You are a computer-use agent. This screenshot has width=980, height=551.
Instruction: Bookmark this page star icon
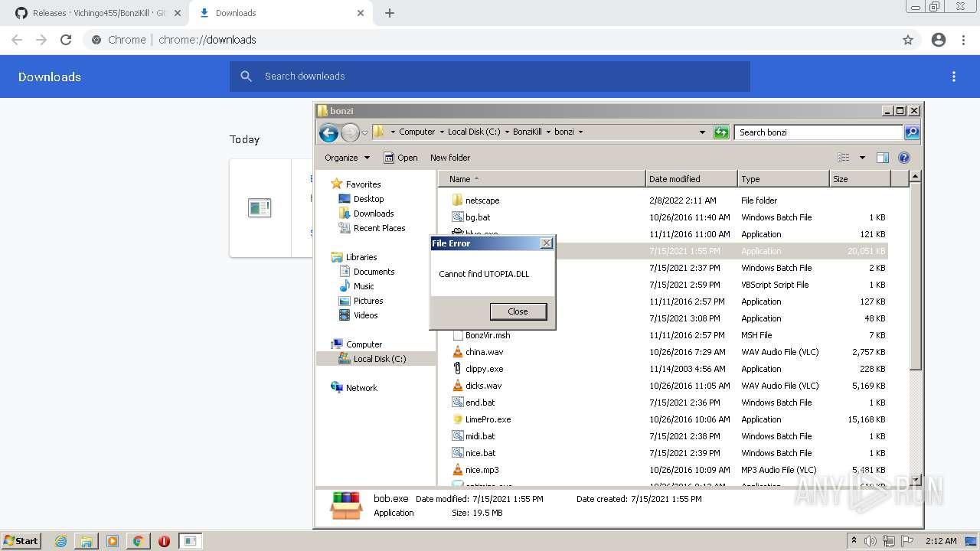click(x=908, y=40)
